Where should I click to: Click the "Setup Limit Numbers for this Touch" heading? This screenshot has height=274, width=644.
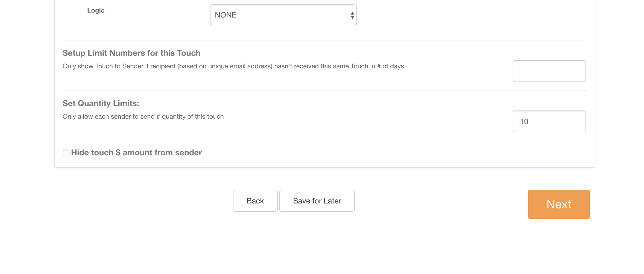[x=131, y=53]
